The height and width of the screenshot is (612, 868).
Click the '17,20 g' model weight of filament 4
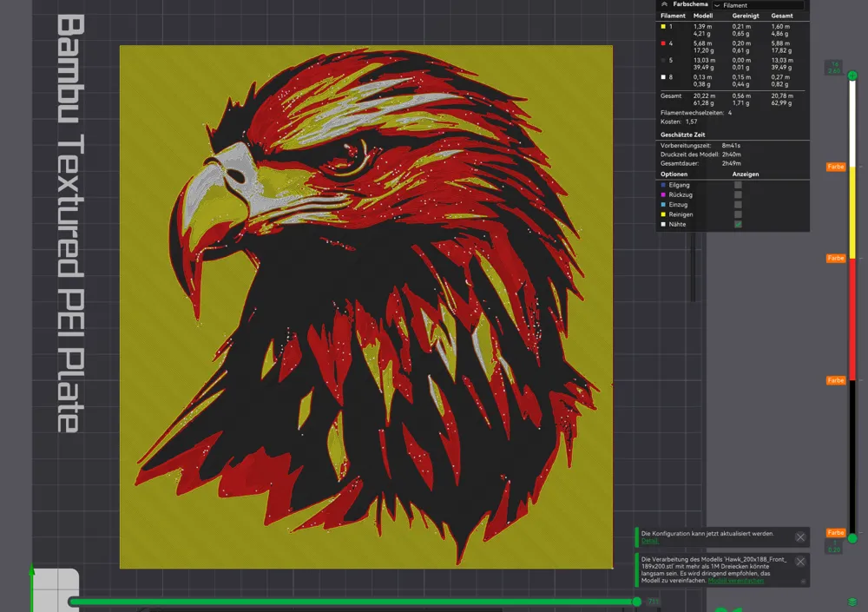[704, 50]
